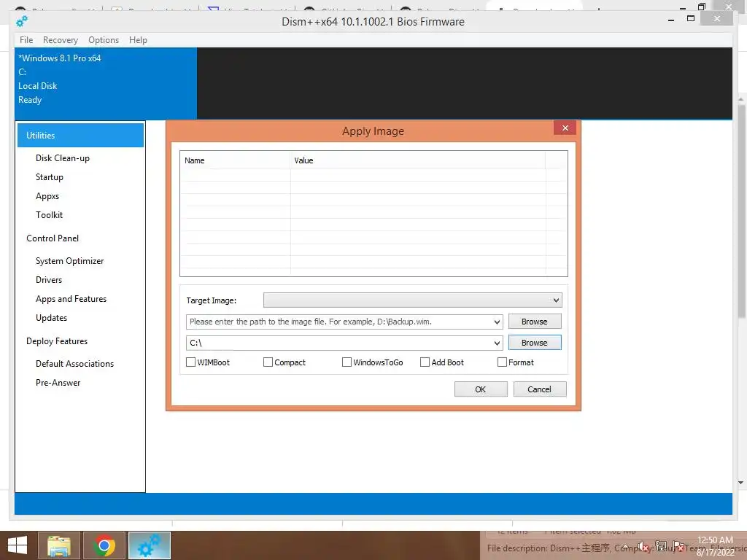The image size is (747, 560).
Task: Open Toolkit in the sidebar
Action: coord(49,215)
